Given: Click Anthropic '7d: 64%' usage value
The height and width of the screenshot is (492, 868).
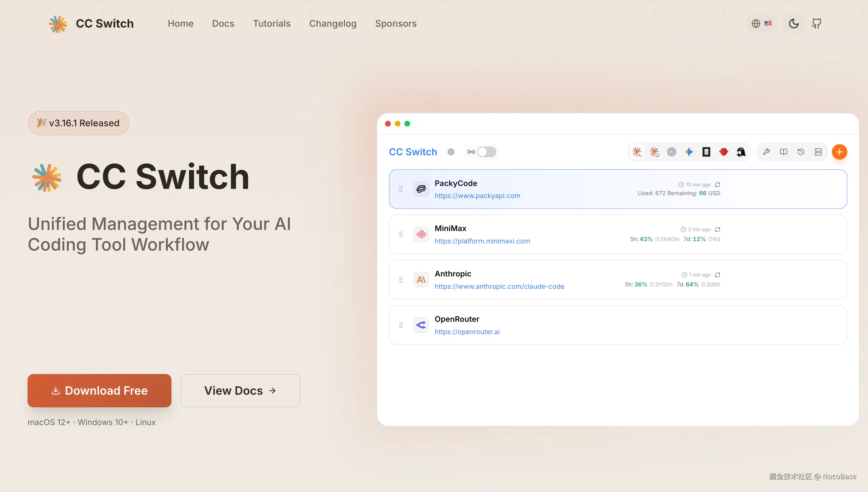Looking at the screenshot, I should [x=687, y=284].
